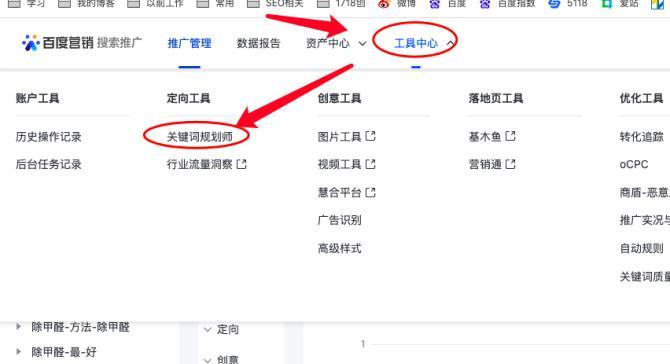
Task: Open 转化追踪 optimization tool
Action: tap(641, 137)
